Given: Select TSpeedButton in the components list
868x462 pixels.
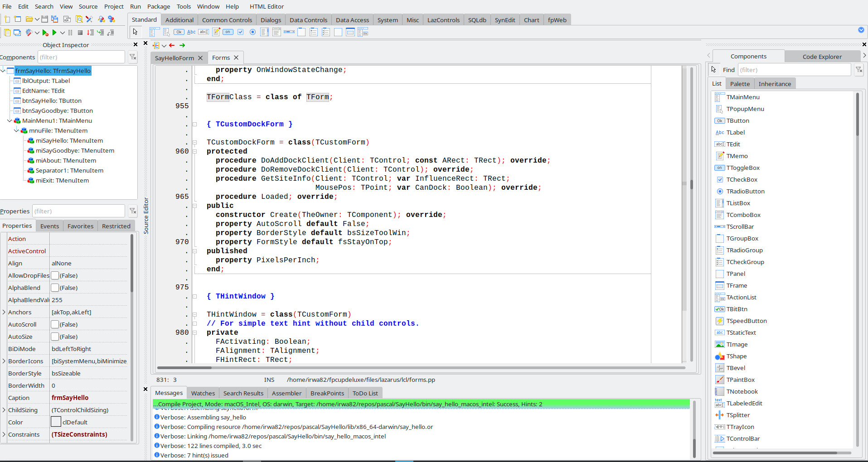Looking at the screenshot, I should coord(747,321).
